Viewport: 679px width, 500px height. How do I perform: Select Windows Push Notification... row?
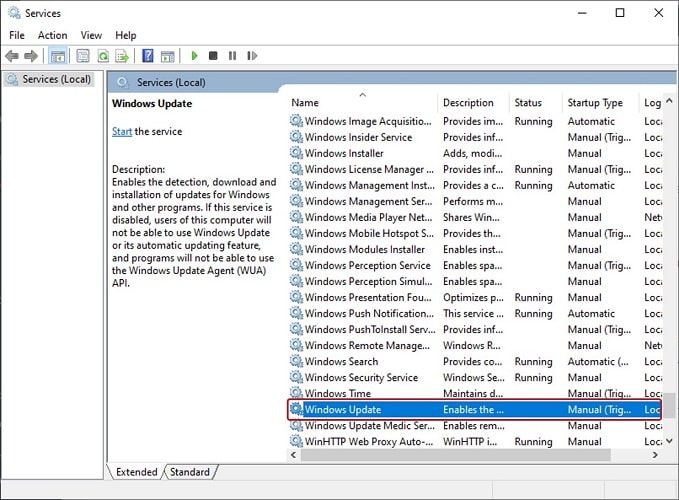[475, 313]
